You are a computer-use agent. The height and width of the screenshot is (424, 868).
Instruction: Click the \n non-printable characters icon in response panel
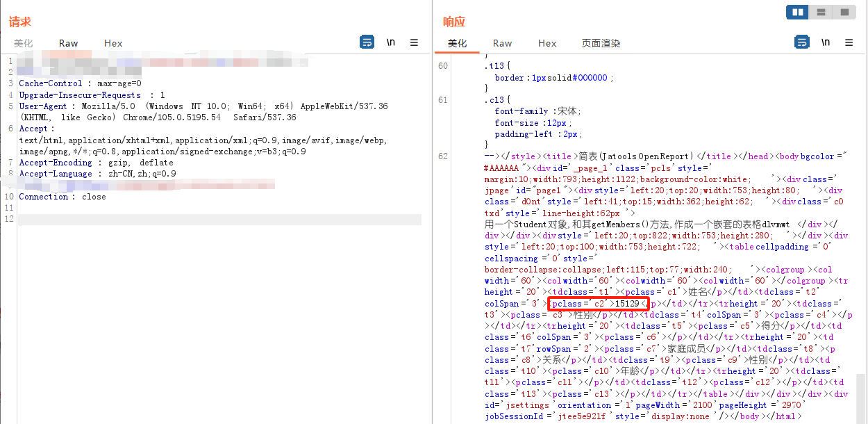point(826,42)
